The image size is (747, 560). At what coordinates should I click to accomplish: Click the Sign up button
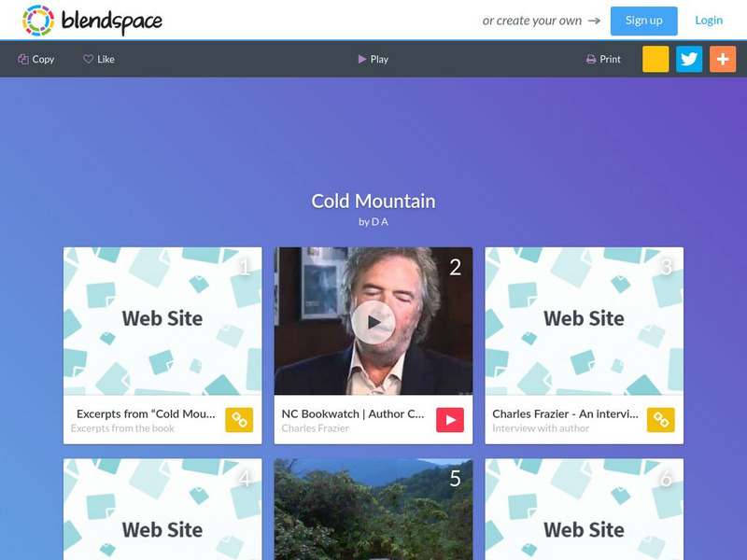tap(643, 21)
